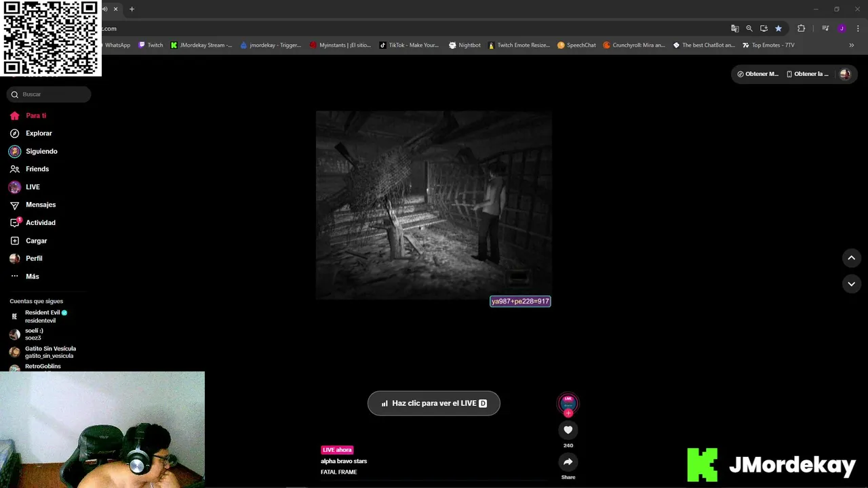
Task: Like the live video with heart icon
Action: tap(568, 430)
